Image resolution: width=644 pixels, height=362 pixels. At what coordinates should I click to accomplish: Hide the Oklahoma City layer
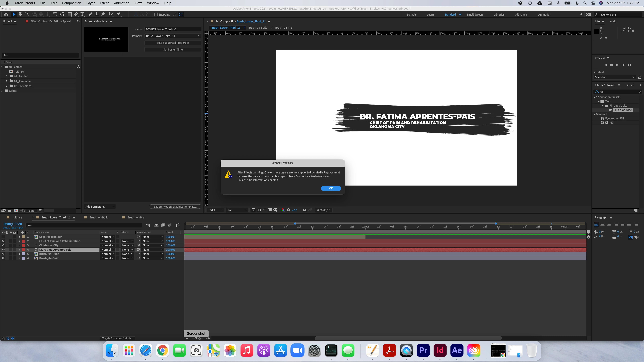[x=3, y=245]
